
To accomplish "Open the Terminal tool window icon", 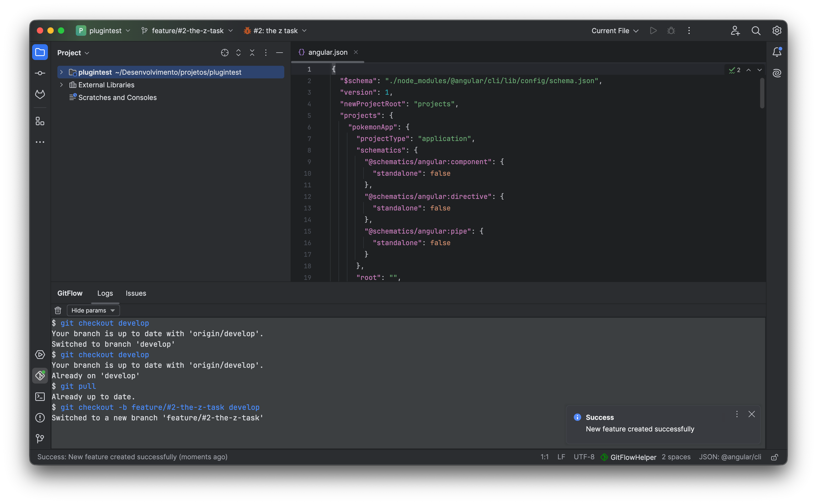I will [40, 397].
